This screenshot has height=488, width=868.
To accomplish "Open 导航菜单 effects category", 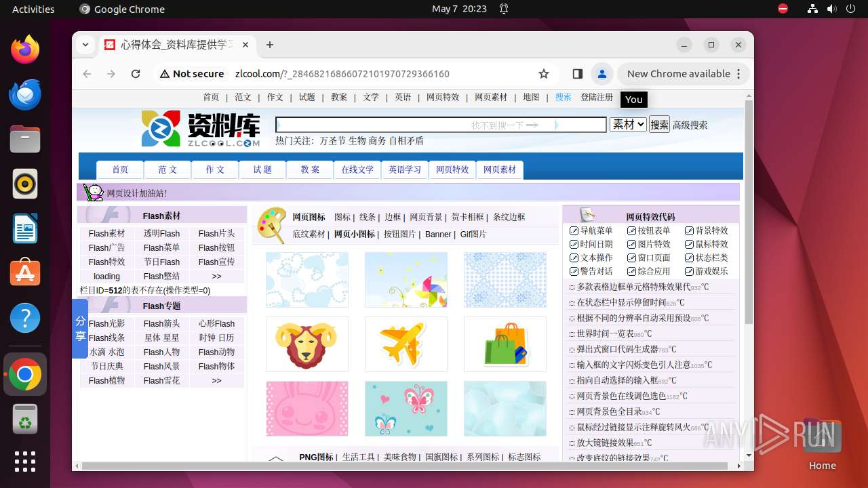I will point(596,230).
